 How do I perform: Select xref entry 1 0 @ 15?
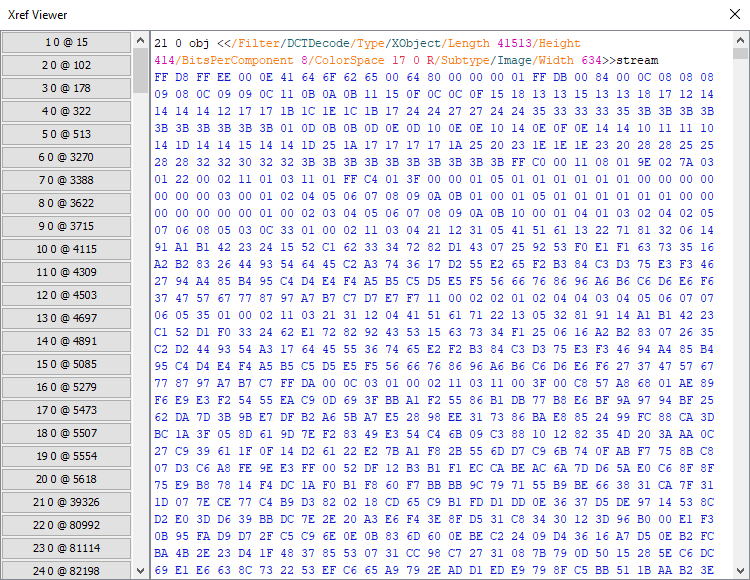66,42
